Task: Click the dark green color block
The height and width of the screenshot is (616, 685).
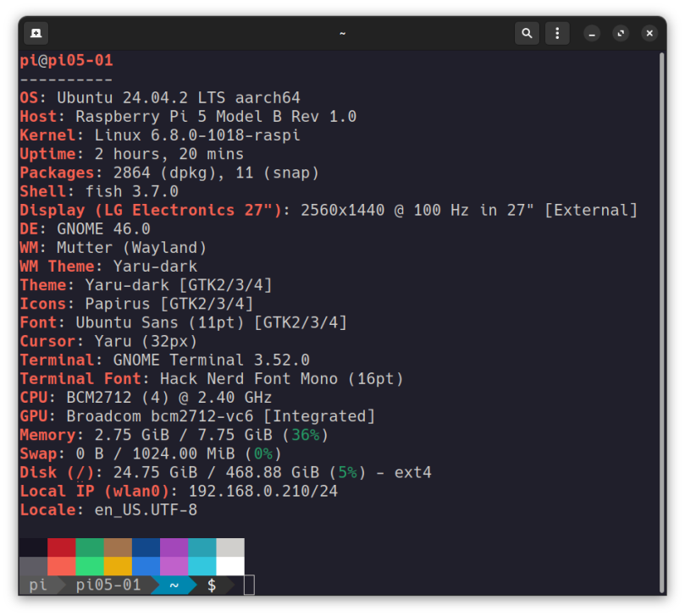Action: (90, 547)
